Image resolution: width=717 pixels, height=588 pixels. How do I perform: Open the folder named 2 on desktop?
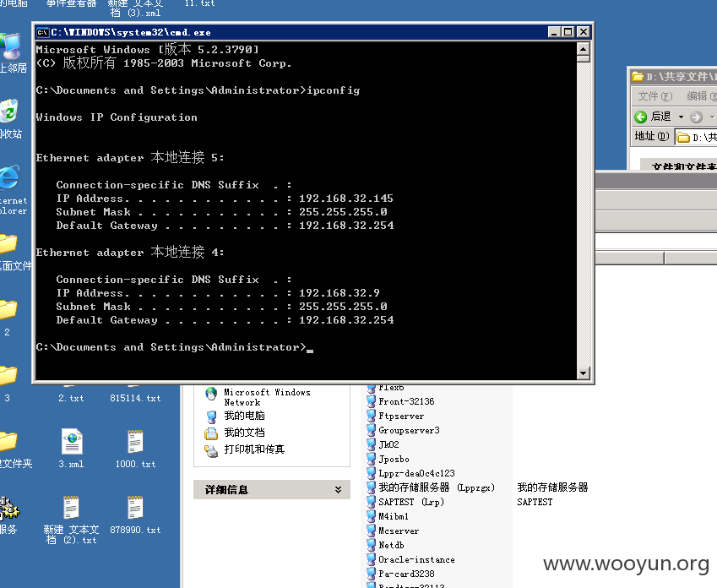click(8, 310)
